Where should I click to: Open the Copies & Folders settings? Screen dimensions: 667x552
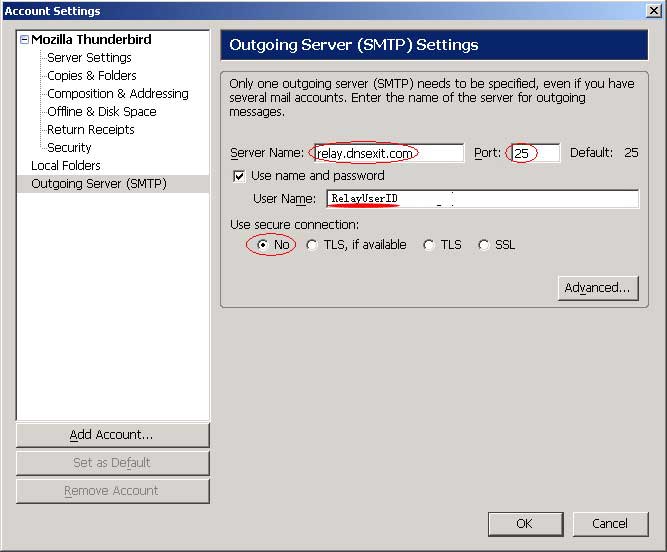92,76
